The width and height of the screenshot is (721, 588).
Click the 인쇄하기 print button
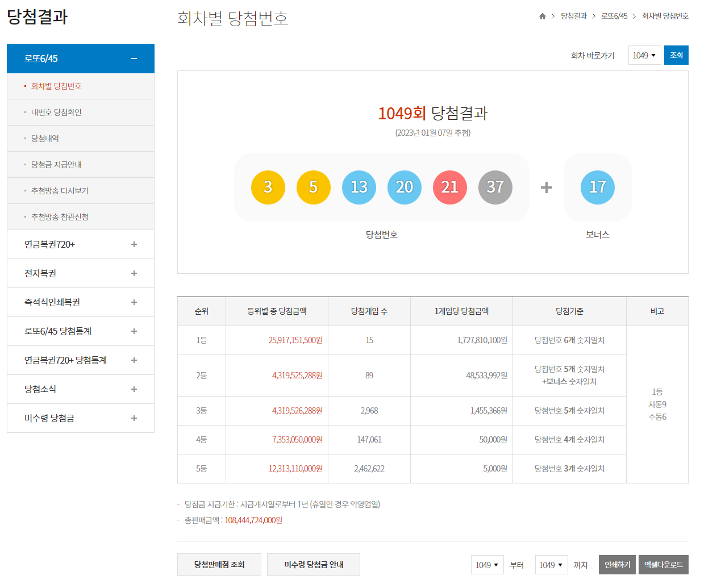click(x=618, y=565)
